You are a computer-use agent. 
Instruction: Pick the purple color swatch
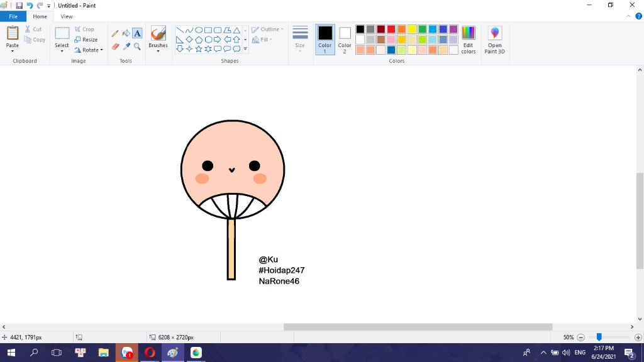pos(453,29)
